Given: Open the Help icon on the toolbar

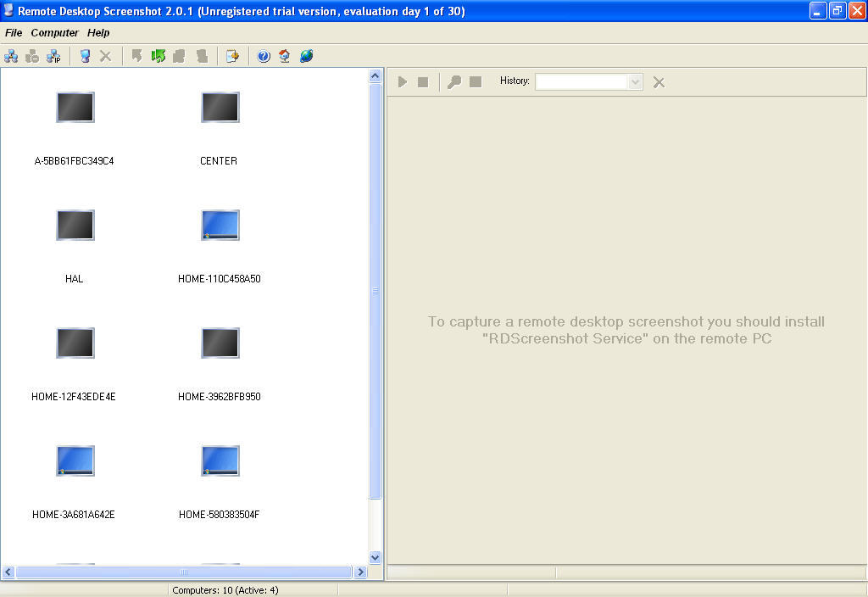Looking at the screenshot, I should [x=263, y=56].
